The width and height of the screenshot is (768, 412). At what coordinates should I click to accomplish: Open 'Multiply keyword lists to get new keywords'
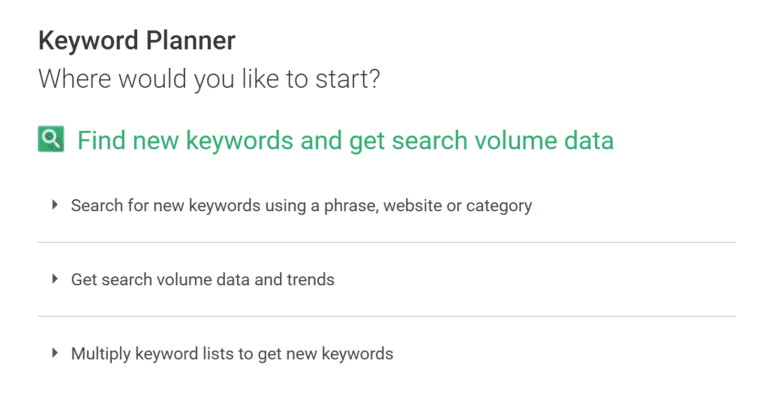point(232,354)
